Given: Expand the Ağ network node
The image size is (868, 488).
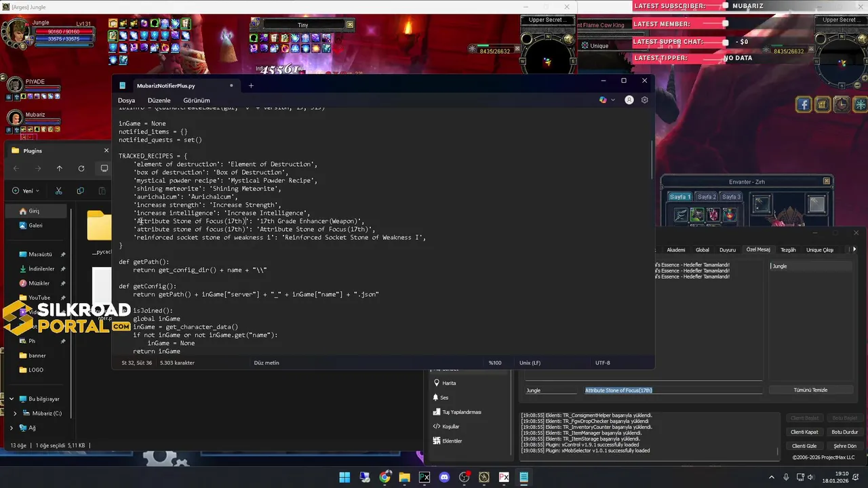Looking at the screenshot, I should point(12,428).
